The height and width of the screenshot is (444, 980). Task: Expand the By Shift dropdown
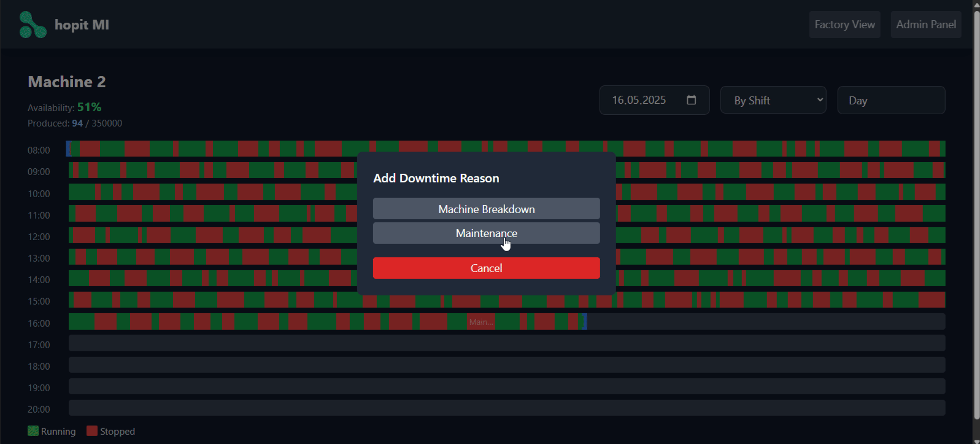(773, 100)
